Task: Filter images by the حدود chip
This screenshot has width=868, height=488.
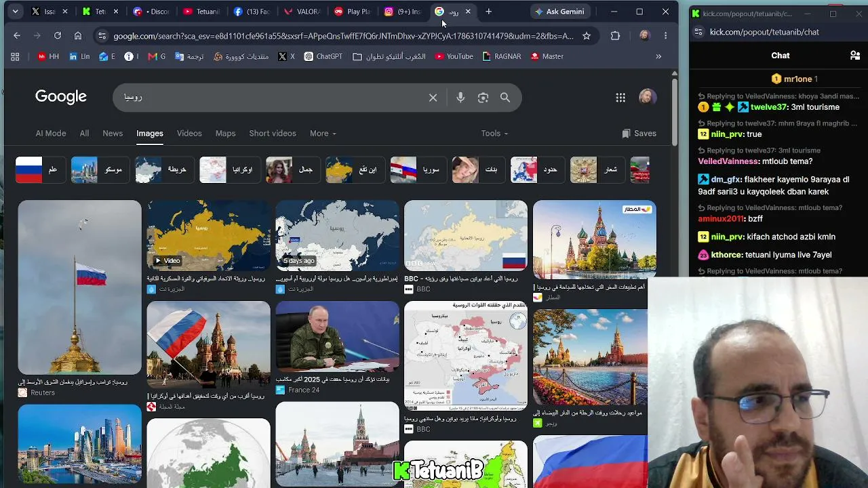Action: click(537, 169)
